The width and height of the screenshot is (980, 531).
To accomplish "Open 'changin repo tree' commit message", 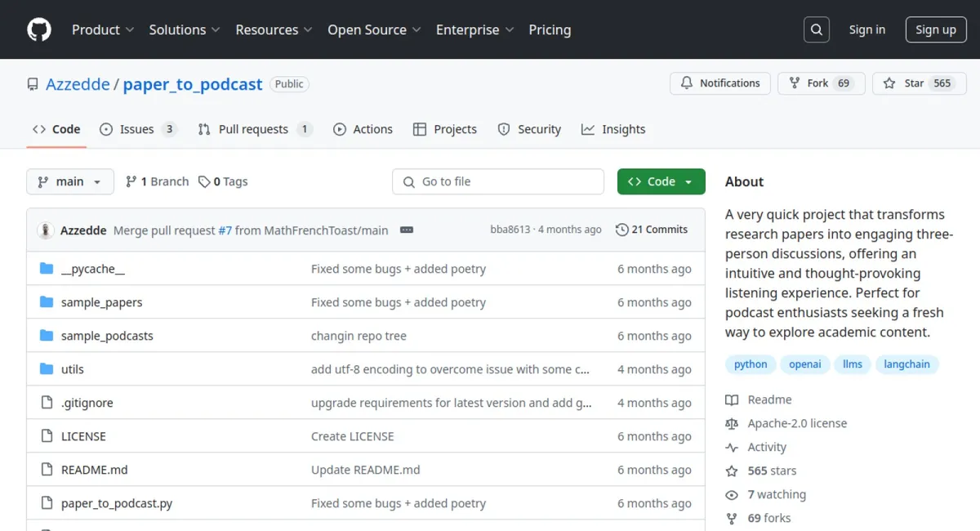I will coord(359,336).
